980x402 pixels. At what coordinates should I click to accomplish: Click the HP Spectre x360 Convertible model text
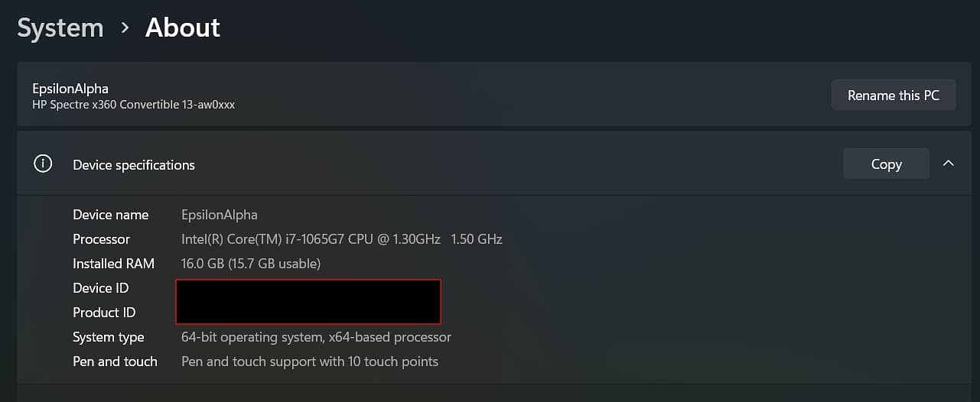point(133,105)
